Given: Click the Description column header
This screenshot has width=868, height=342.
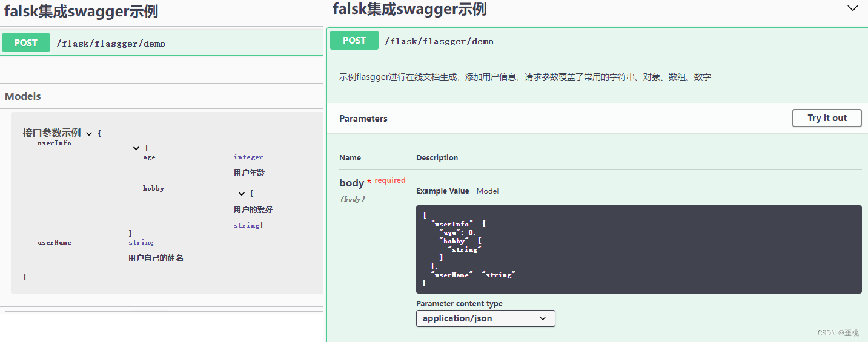Looking at the screenshot, I should click(437, 157).
